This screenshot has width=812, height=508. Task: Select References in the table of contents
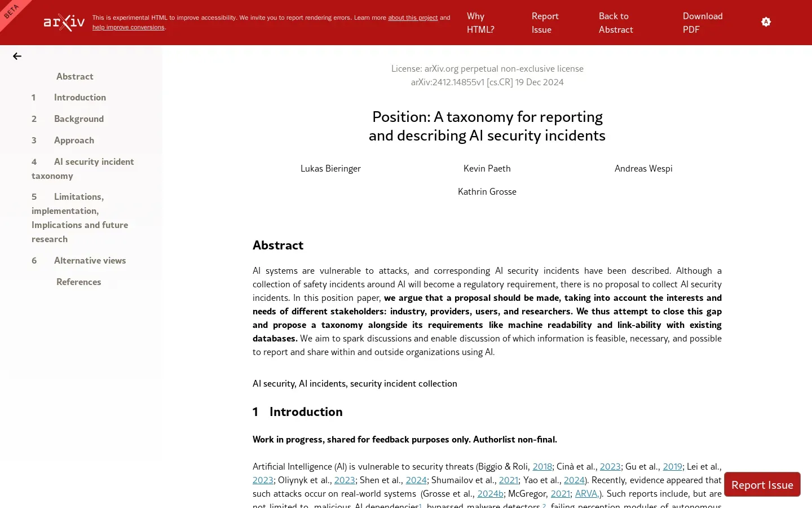[78, 282]
